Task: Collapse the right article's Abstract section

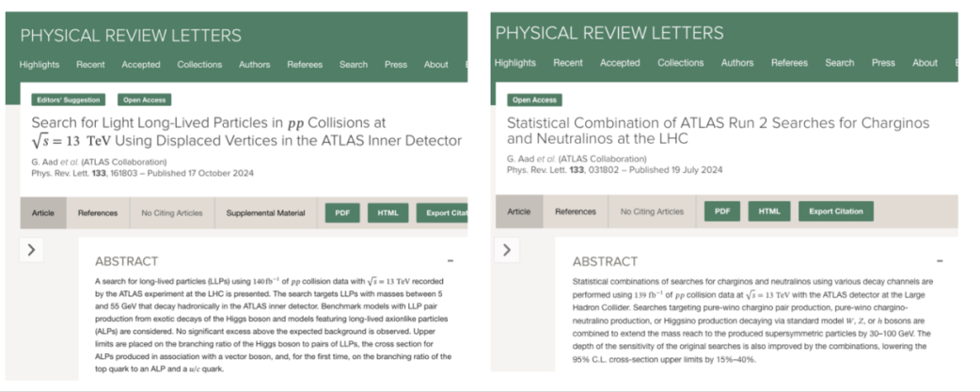Action: (x=940, y=261)
